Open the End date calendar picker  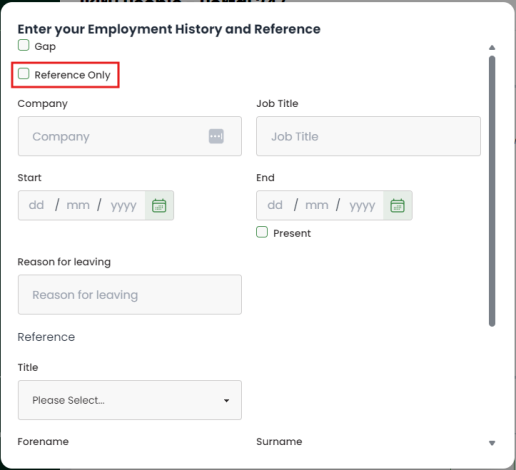coord(397,205)
